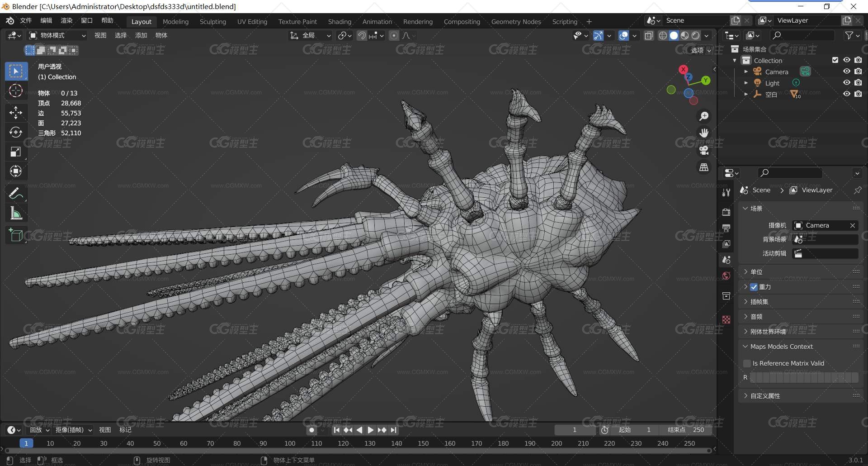The height and width of the screenshot is (466, 868).
Task: Switch perspective/orthographic grid icon
Action: pyautogui.click(x=704, y=167)
